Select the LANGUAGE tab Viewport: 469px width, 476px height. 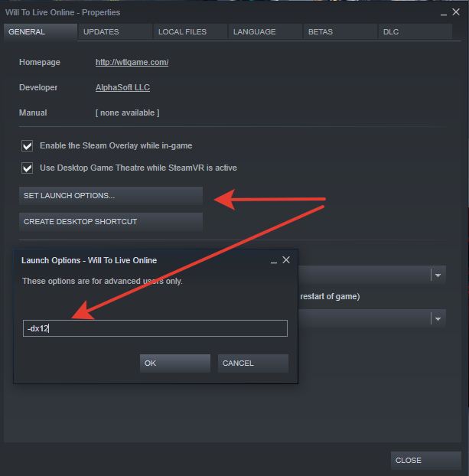(x=255, y=32)
